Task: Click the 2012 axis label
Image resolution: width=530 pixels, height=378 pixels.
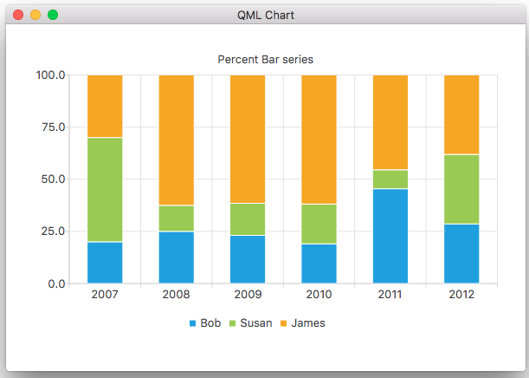Action: [462, 294]
